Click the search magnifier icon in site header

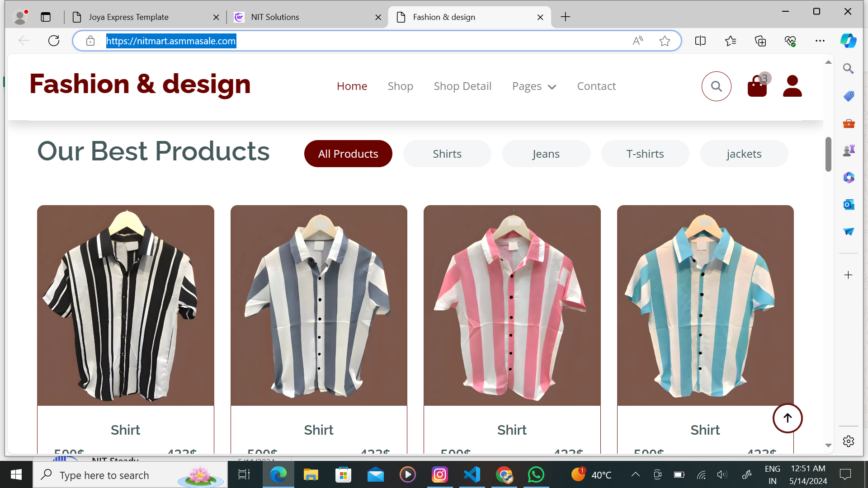716,86
